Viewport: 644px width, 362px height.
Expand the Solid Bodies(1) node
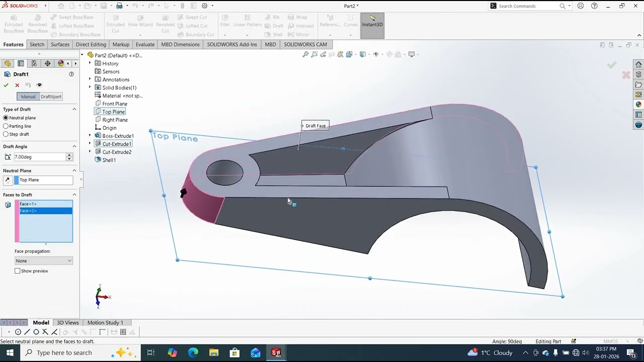click(90, 87)
